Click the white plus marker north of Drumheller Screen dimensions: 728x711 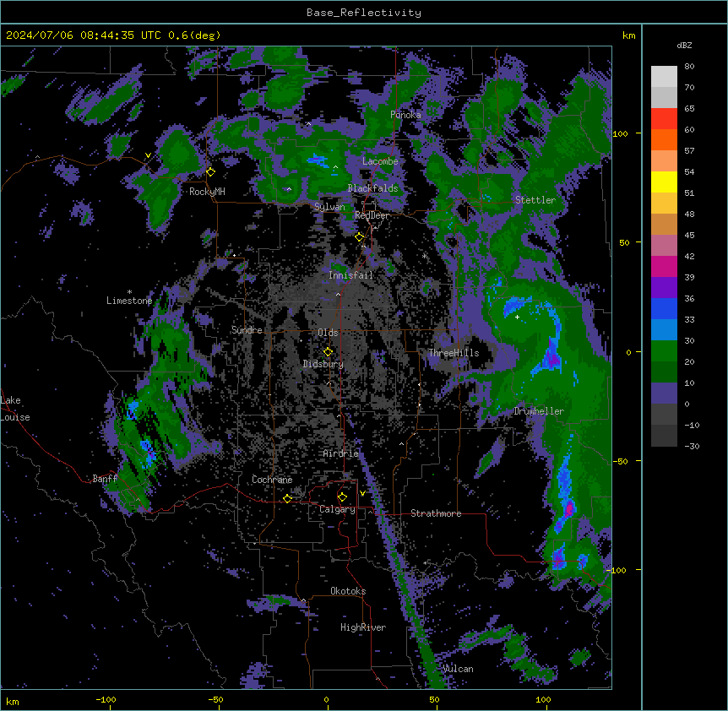click(x=517, y=317)
